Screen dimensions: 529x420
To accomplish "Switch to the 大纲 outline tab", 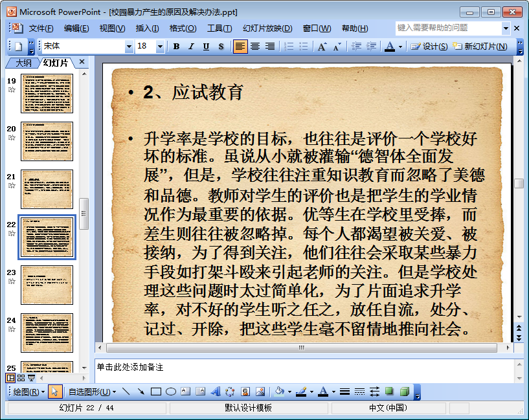I will (23, 63).
